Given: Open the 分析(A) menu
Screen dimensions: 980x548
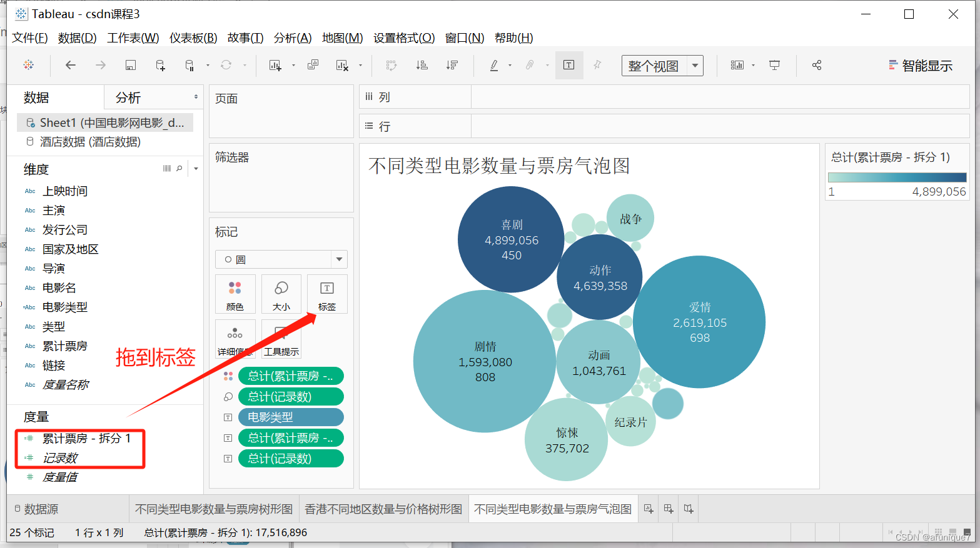Looking at the screenshot, I should point(293,37).
